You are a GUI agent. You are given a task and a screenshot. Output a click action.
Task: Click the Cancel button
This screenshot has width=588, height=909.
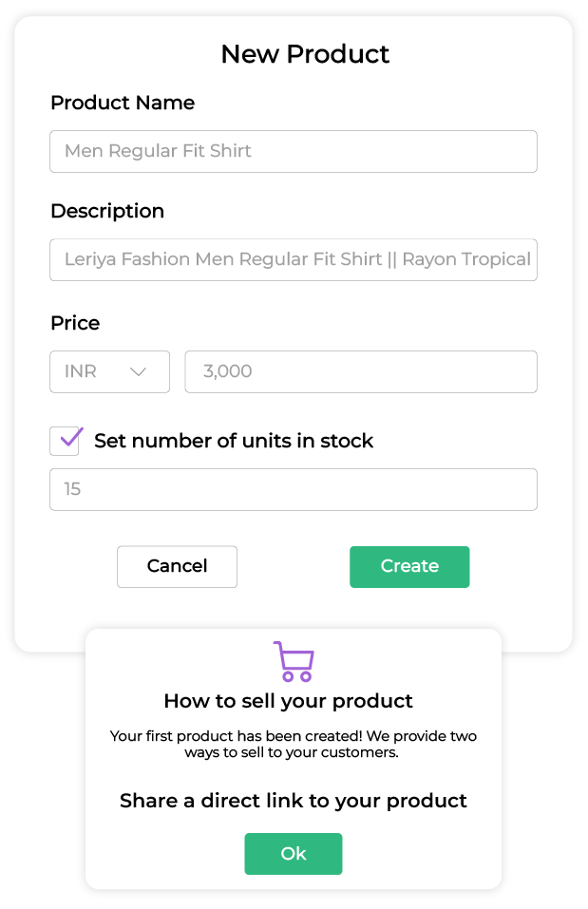pos(177,566)
